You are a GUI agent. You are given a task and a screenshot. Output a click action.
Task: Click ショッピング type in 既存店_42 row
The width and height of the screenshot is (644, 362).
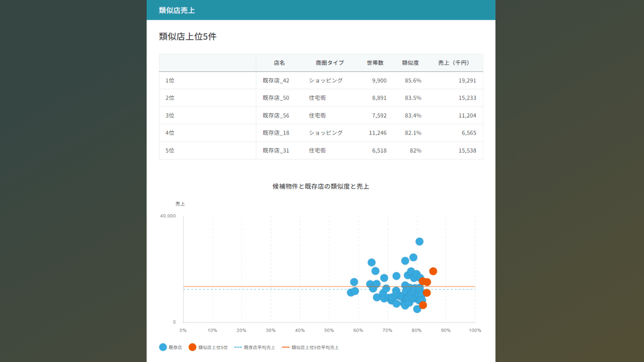tap(326, 80)
